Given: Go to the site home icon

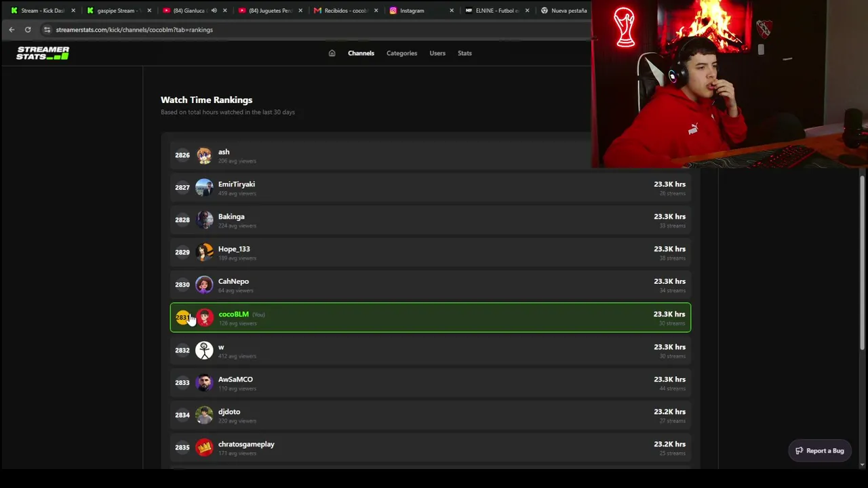Looking at the screenshot, I should pyautogui.click(x=332, y=53).
